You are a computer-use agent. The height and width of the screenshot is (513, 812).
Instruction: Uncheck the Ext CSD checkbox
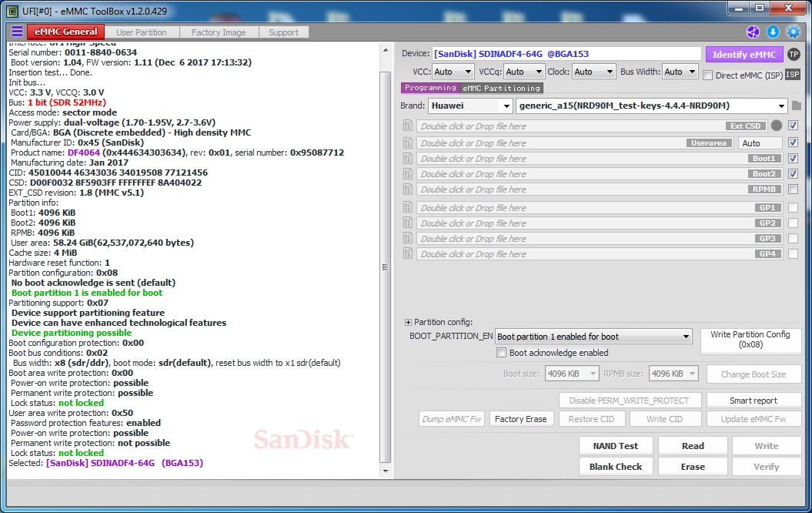[x=793, y=126]
